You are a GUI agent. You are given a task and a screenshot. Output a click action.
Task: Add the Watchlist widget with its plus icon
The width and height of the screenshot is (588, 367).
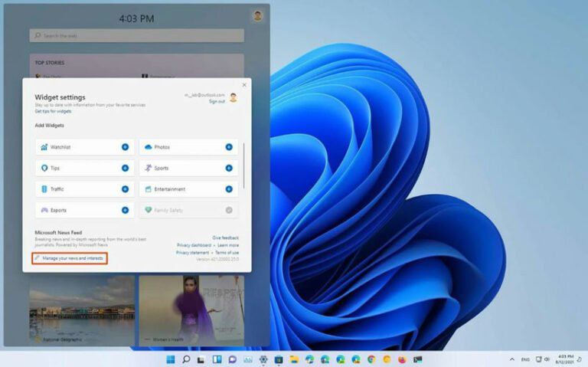pos(125,147)
